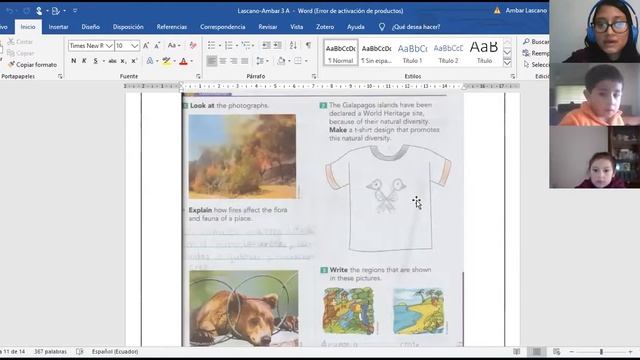
Task: Open the Disposición tab
Action: 128,27
